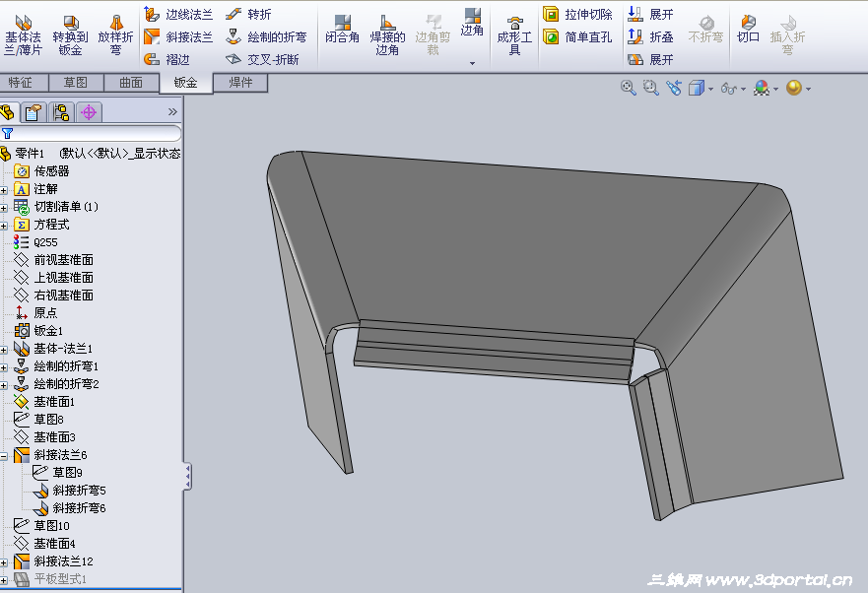Viewport: 868px width, 593px height.
Task: Select the Rip tool (切口)
Action: (x=748, y=29)
